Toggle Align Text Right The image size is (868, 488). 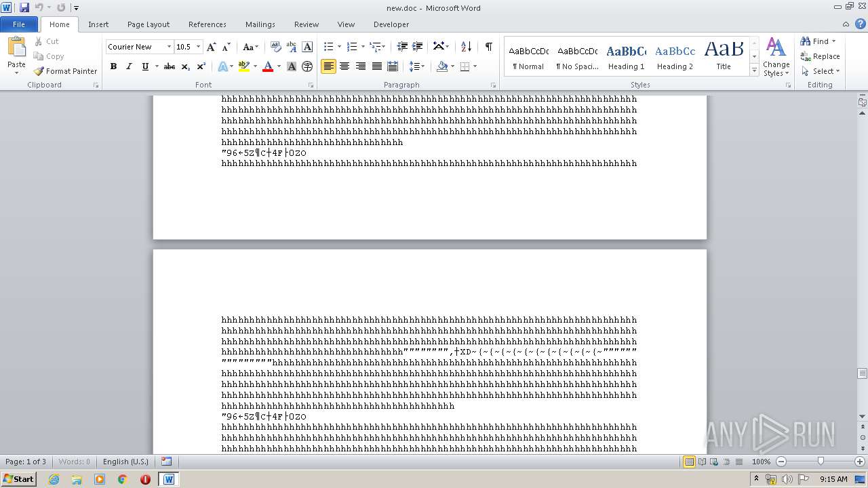[361, 66]
